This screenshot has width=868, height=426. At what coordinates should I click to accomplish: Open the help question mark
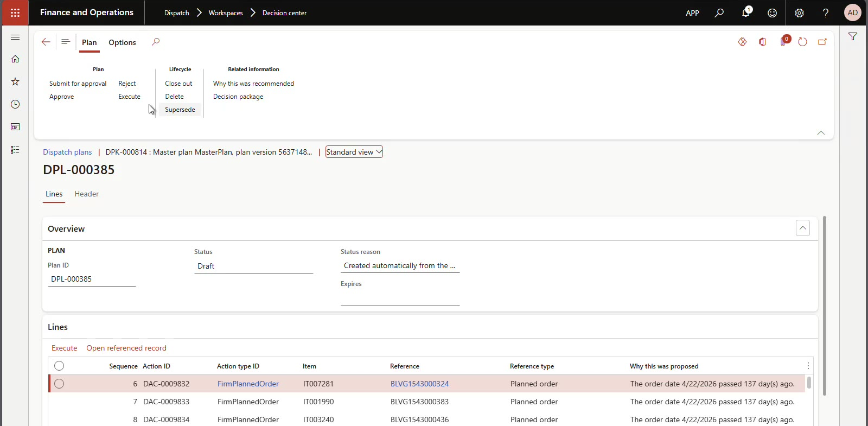[x=826, y=12]
